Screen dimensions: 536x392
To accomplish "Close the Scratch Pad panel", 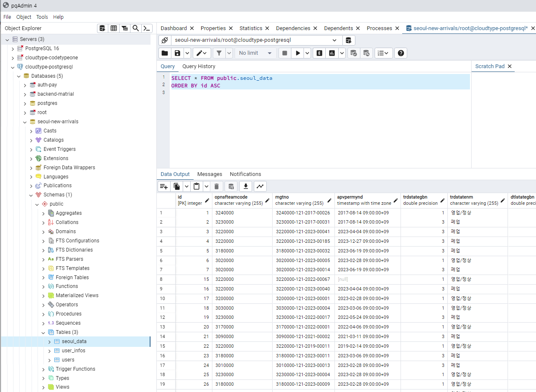I will click(510, 66).
